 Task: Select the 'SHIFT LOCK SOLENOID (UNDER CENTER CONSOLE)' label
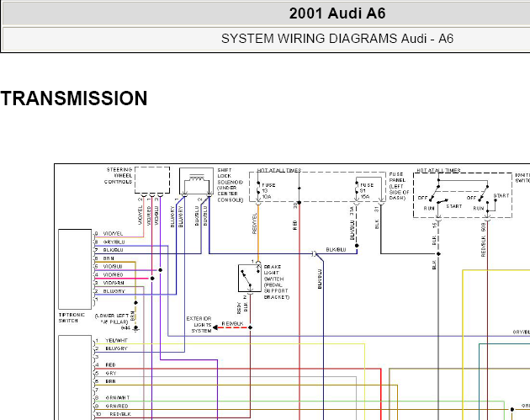[x=231, y=185]
